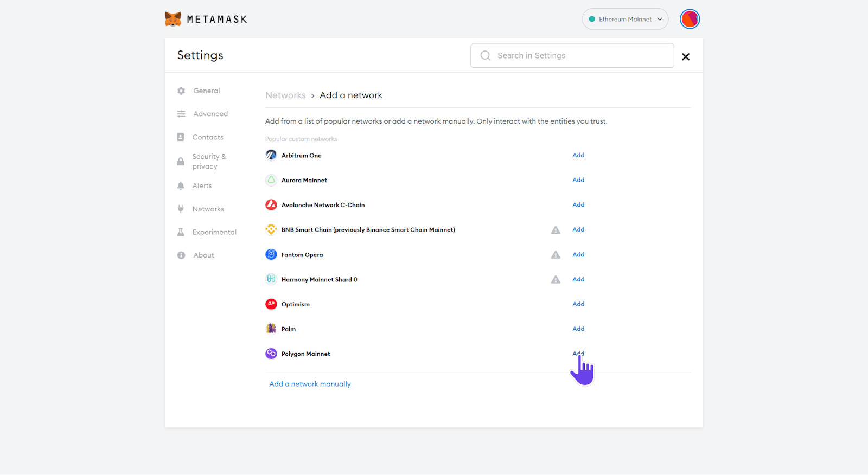Click the Contacts book icon
Viewport: 868px width, 475px height.
point(181,137)
